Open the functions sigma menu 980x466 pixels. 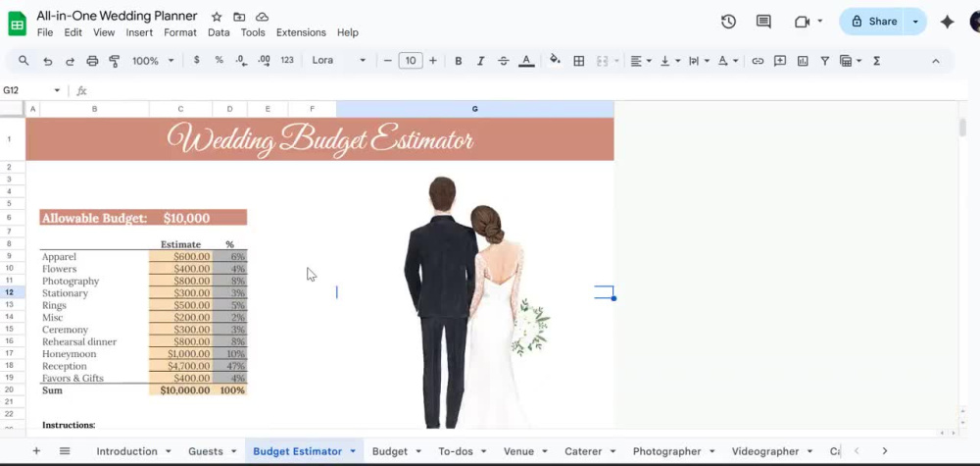(876, 61)
